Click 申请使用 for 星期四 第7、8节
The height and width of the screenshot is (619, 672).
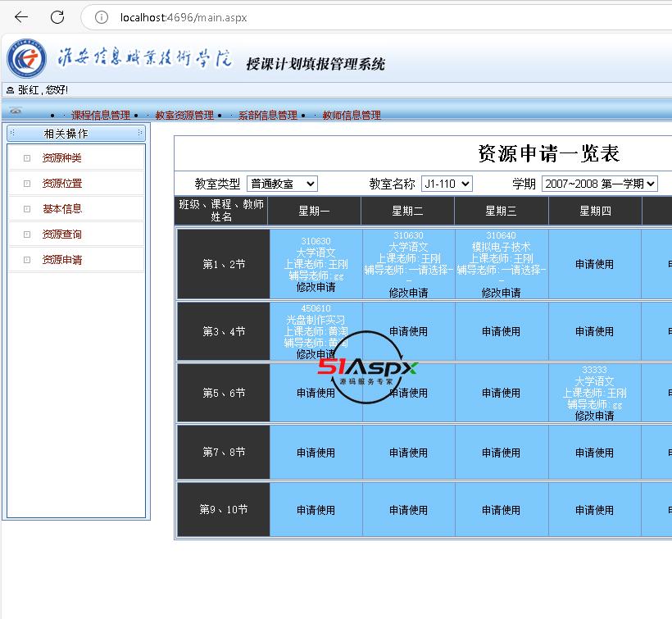(x=594, y=453)
